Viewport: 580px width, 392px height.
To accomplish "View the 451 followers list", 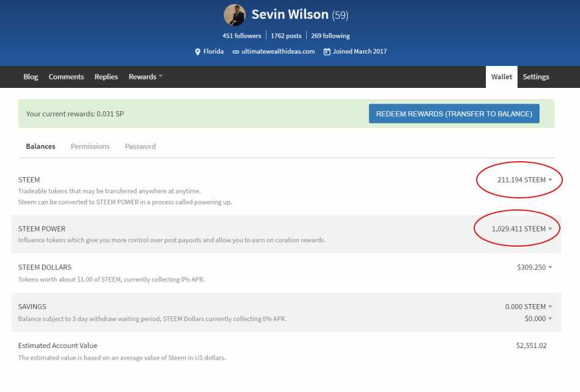I will 242,36.
